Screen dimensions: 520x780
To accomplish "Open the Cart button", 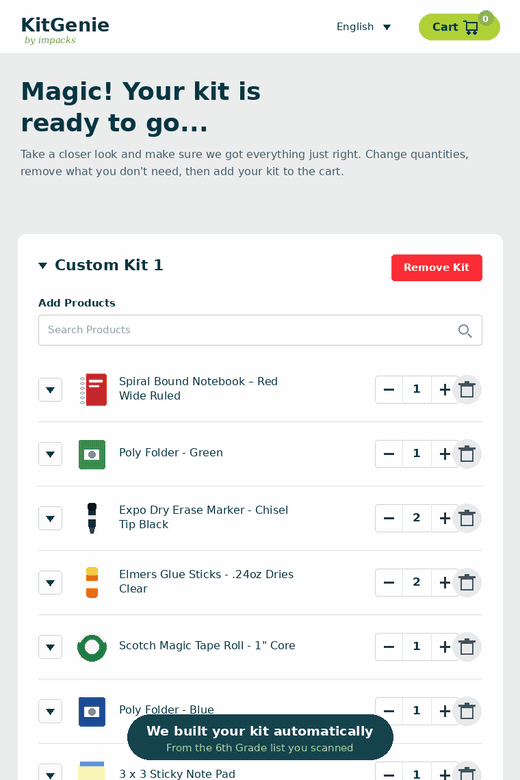I will tap(459, 27).
